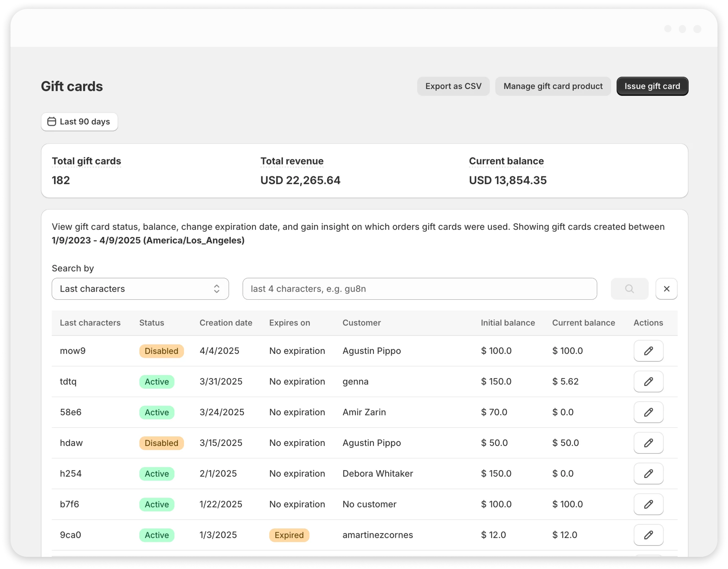Click the Customer column header
The width and height of the screenshot is (728, 569).
[x=362, y=323]
